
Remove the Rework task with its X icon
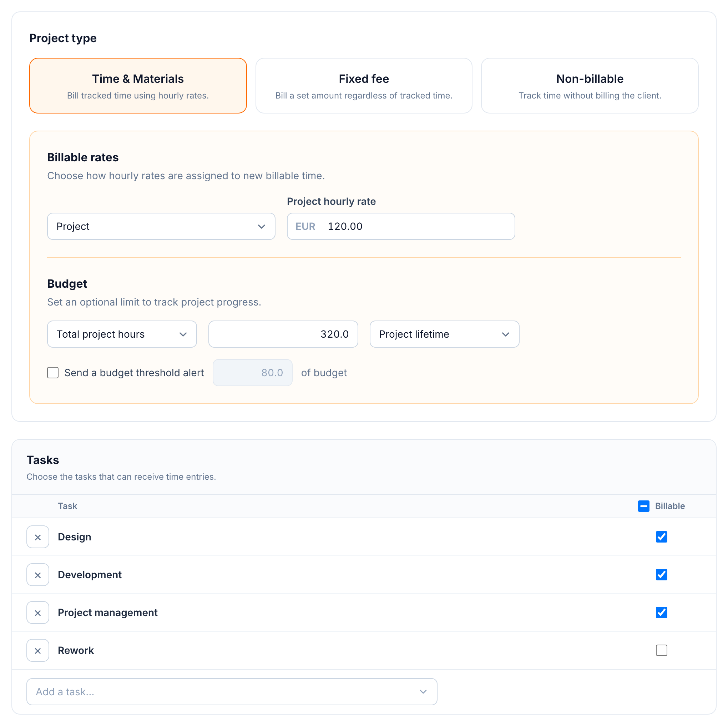38,650
